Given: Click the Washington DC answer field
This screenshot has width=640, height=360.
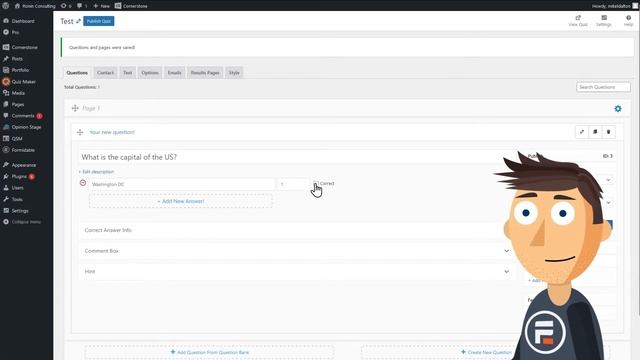Looking at the screenshot, I should tap(182, 184).
